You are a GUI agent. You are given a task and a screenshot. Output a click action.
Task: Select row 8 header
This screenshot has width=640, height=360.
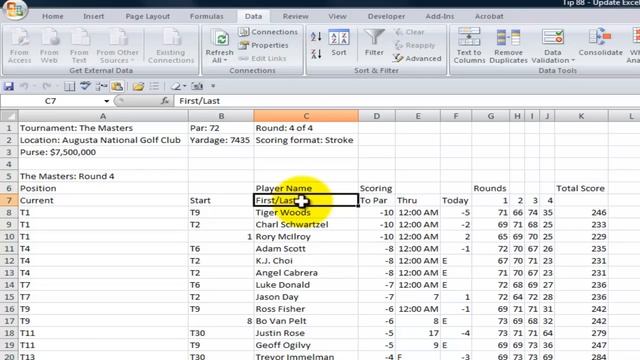(9, 212)
